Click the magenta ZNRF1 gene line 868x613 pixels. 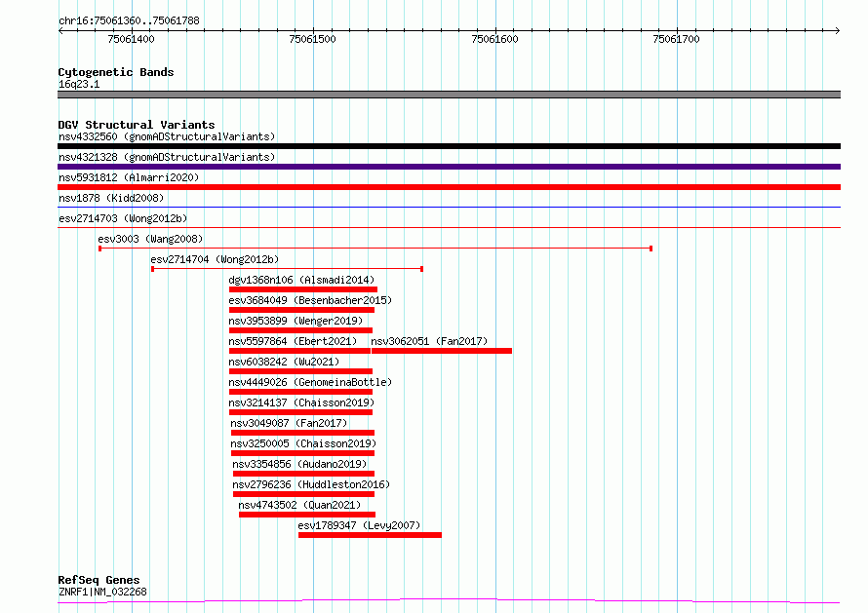pos(449,601)
